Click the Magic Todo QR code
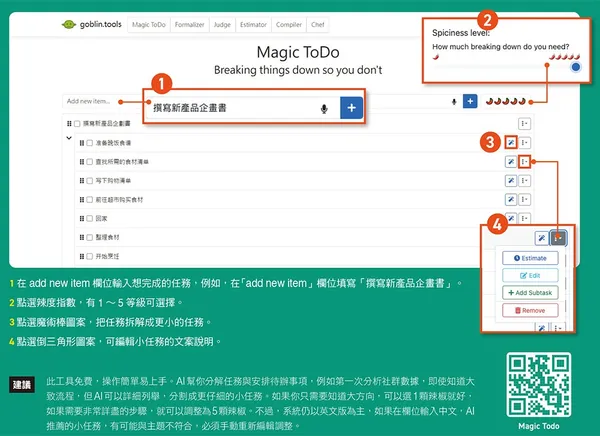Viewport: 600px width, 436px height. click(x=538, y=385)
